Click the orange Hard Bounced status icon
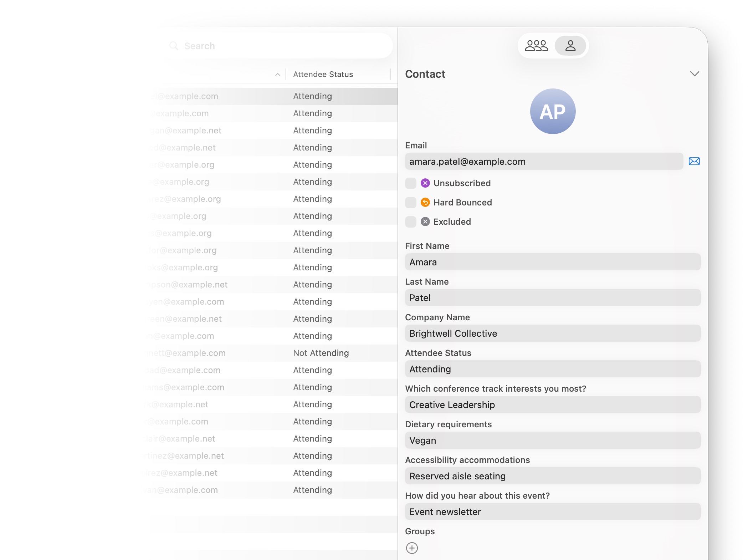 (425, 202)
